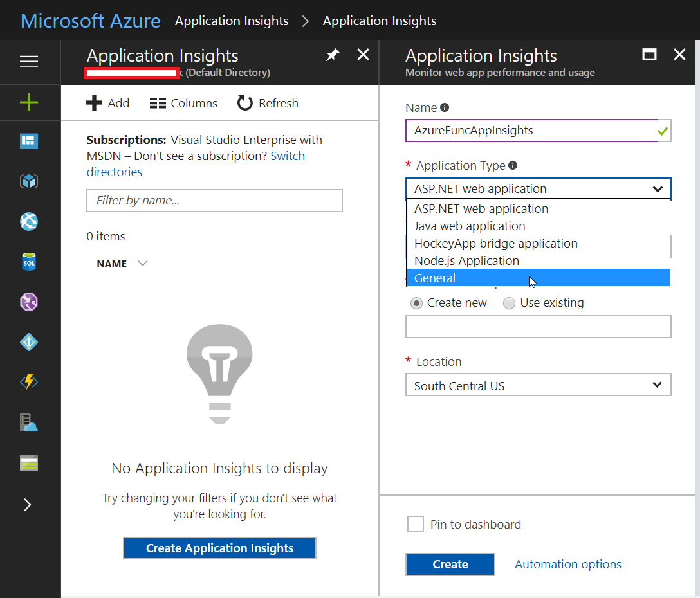Maximize the Application Insights create blade
This screenshot has height=598, width=700.
point(649,55)
